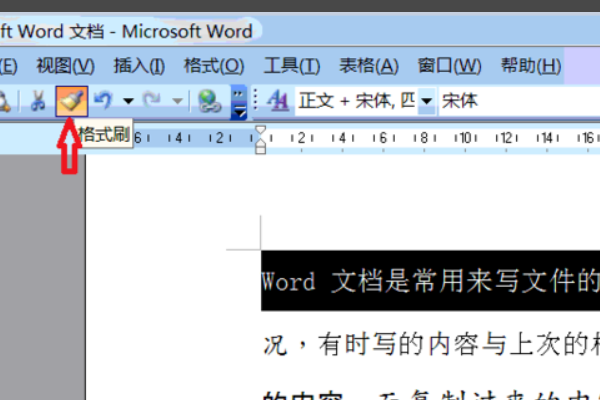This screenshot has height=400, width=600.
Task: Click the line beginning 况，有时写的内容
Action: (432, 343)
